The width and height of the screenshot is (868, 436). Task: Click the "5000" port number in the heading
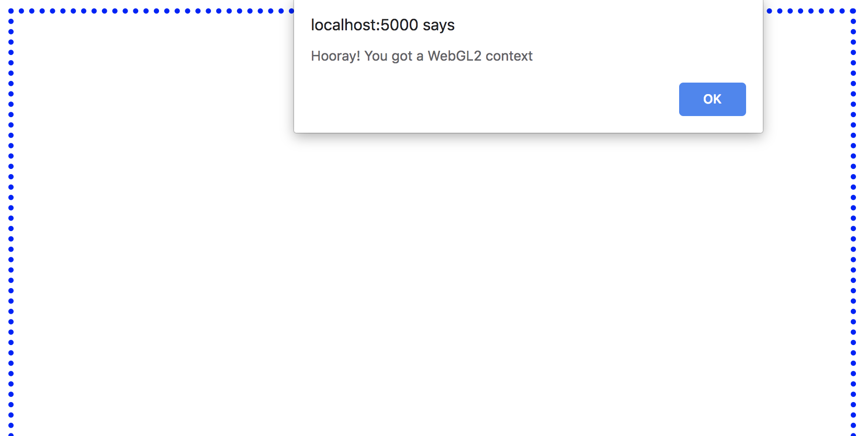click(399, 25)
